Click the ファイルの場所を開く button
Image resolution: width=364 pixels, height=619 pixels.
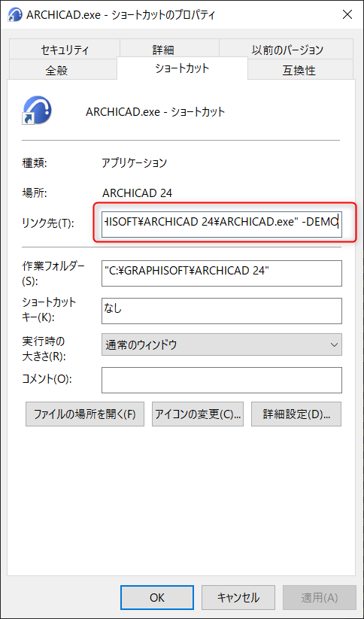[85, 414]
